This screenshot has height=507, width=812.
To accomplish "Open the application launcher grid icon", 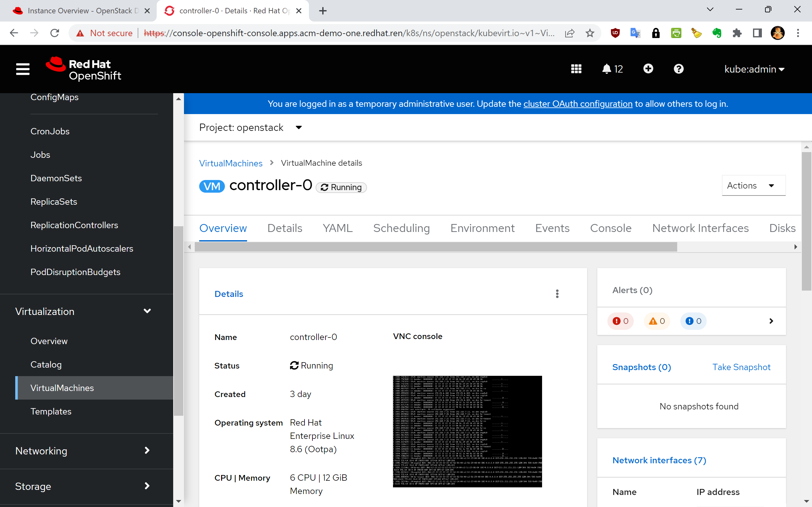I will 576,69.
